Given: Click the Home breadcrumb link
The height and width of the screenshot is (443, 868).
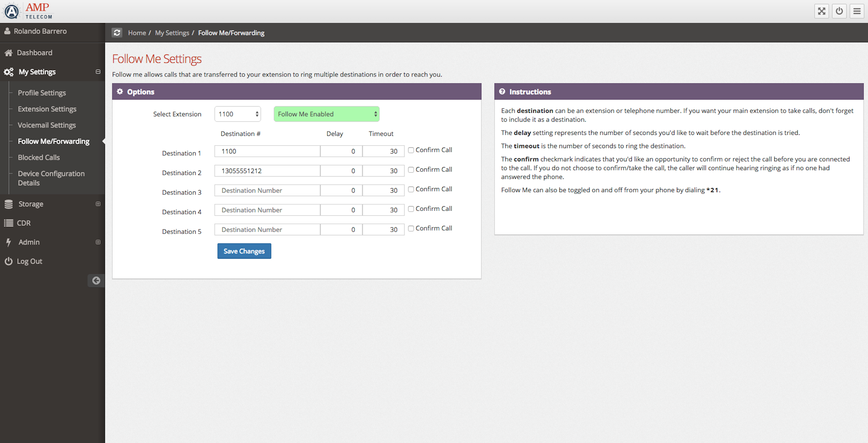Looking at the screenshot, I should pyautogui.click(x=137, y=33).
